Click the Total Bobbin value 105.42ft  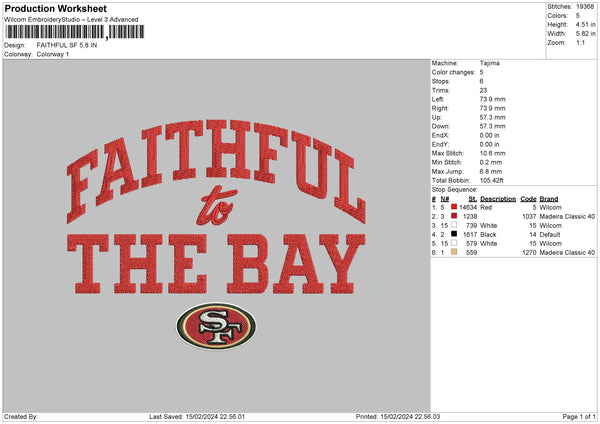(492, 180)
